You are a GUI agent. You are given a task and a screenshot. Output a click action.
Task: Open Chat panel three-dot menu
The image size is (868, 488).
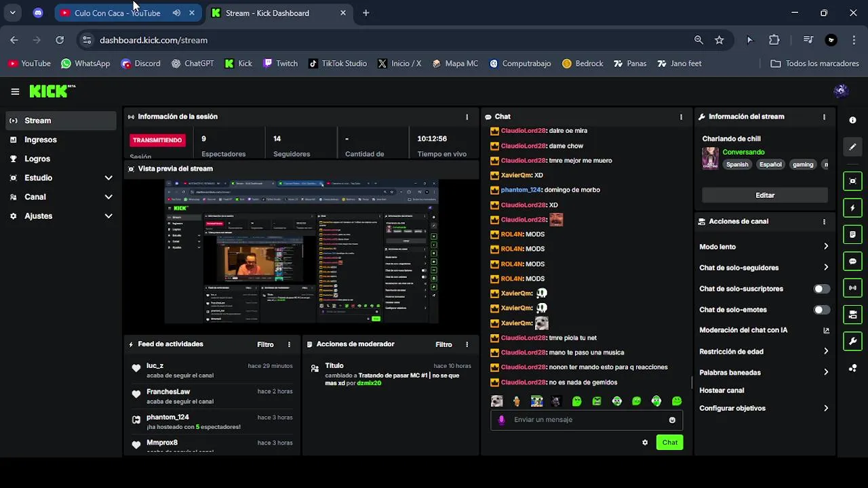coord(681,117)
